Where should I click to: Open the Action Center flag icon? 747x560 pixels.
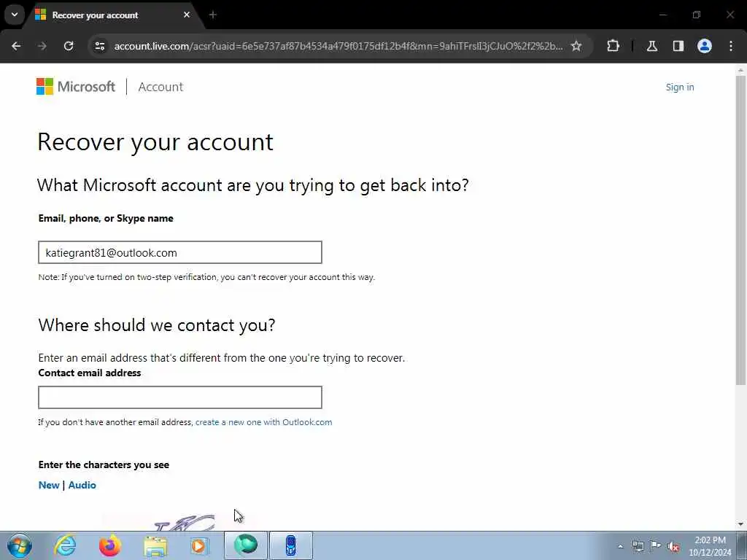[x=656, y=546]
